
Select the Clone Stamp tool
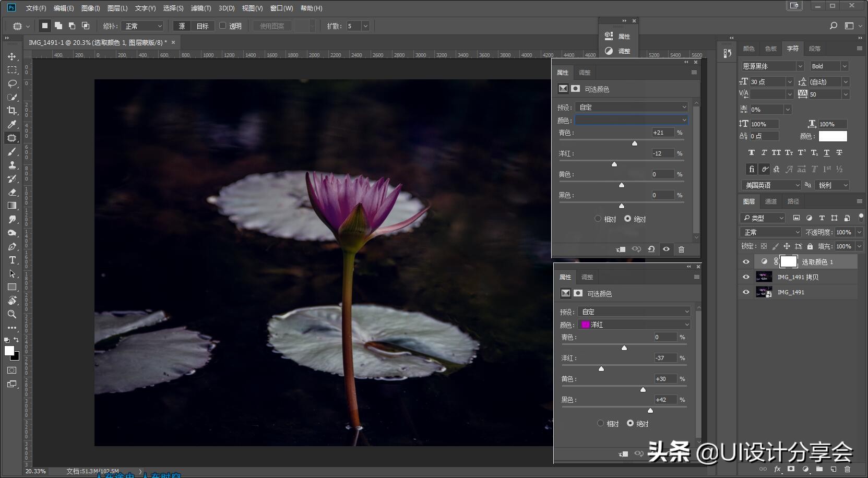pyautogui.click(x=12, y=165)
